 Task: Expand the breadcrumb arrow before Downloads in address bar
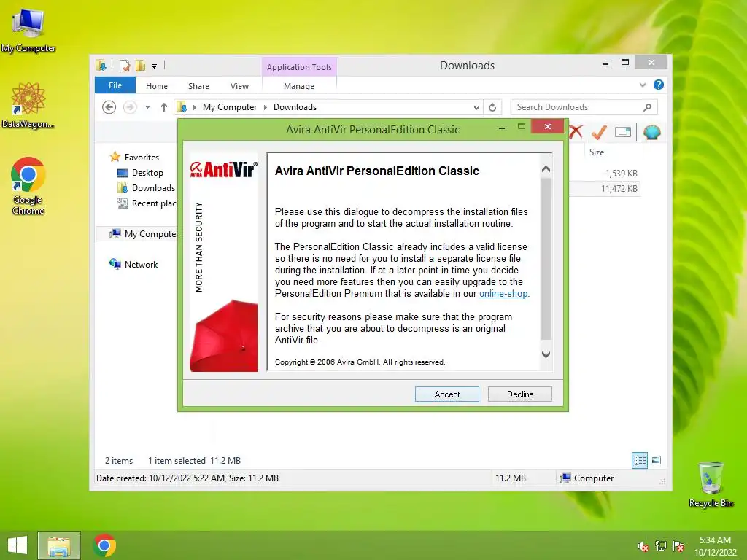266,107
